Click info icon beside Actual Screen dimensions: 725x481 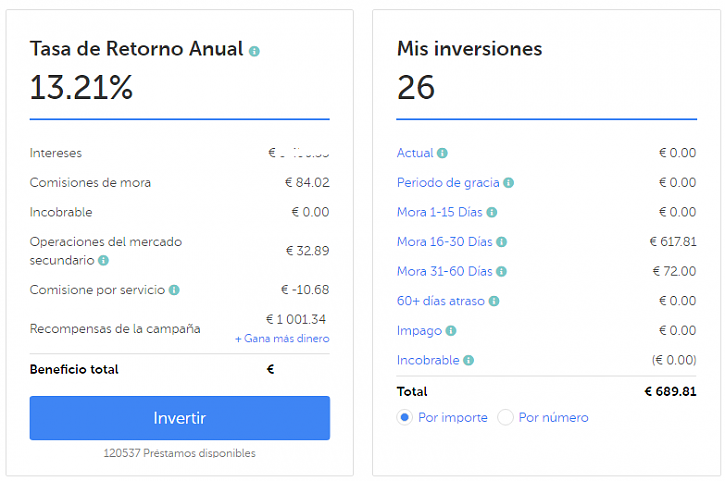click(442, 153)
